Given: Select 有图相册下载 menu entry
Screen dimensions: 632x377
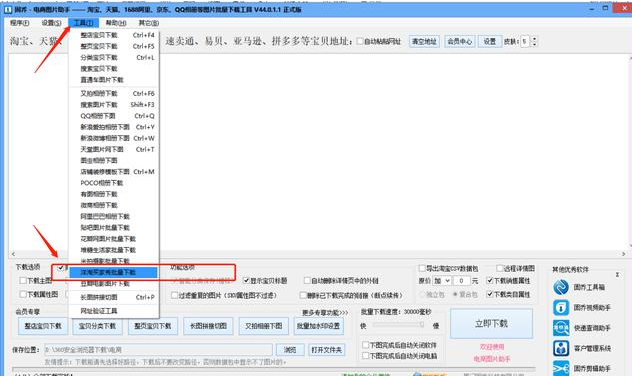Looking at the screenshot, I should (114, 194).
